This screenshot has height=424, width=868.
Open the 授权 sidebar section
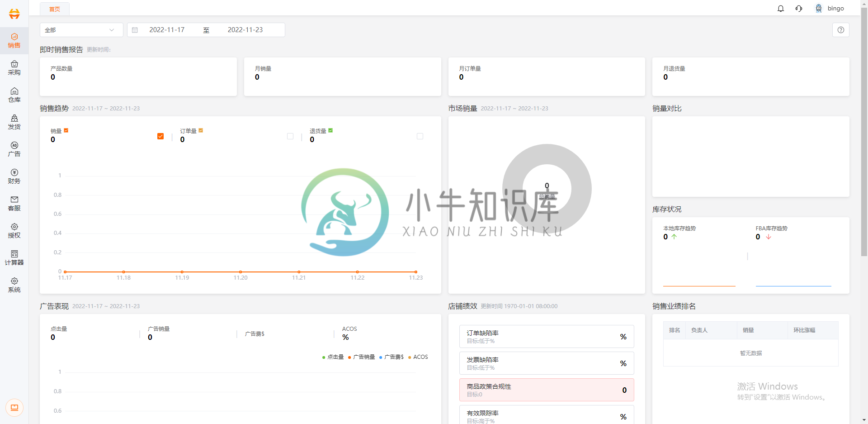pyautogui.click(x=14, y=231)
